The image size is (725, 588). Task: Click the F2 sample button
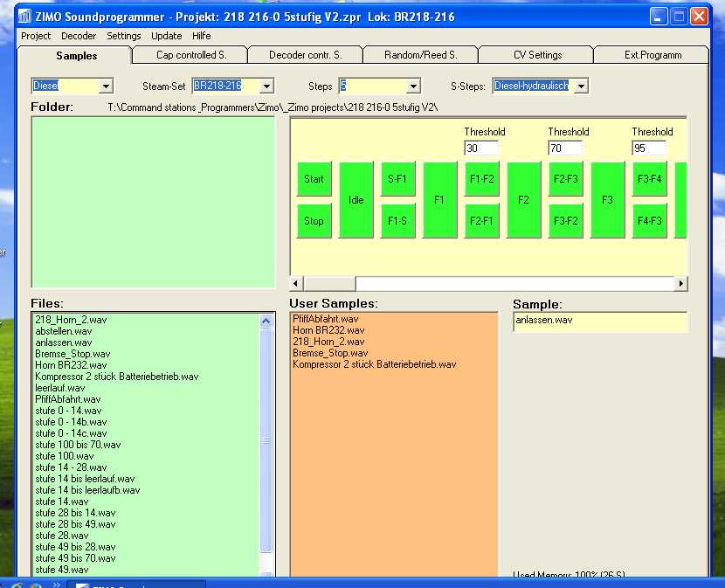pos(523,200)
